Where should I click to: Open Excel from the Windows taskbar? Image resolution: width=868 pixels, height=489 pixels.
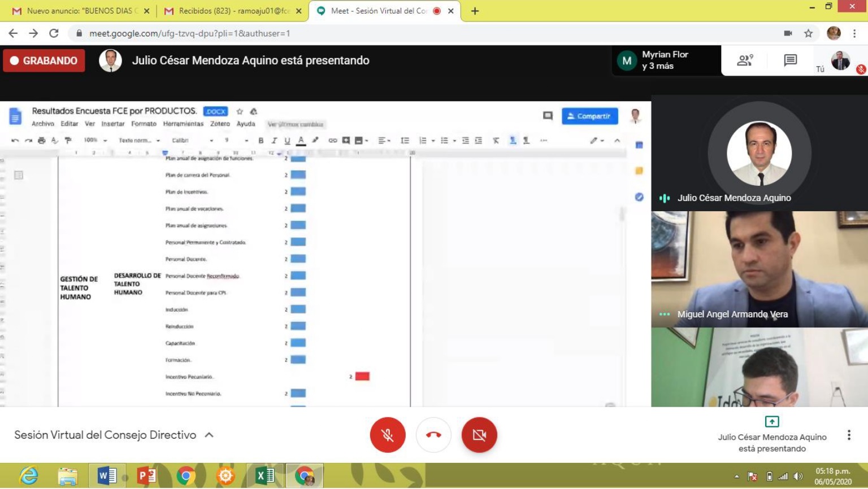(x=264, y=476)
